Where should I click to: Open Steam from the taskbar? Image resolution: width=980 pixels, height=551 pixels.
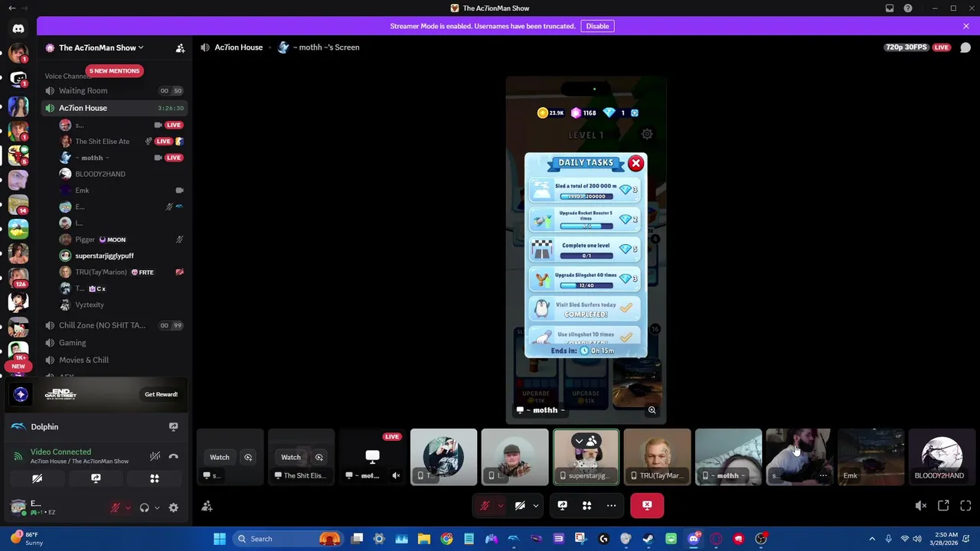click(x=648, y=539)
